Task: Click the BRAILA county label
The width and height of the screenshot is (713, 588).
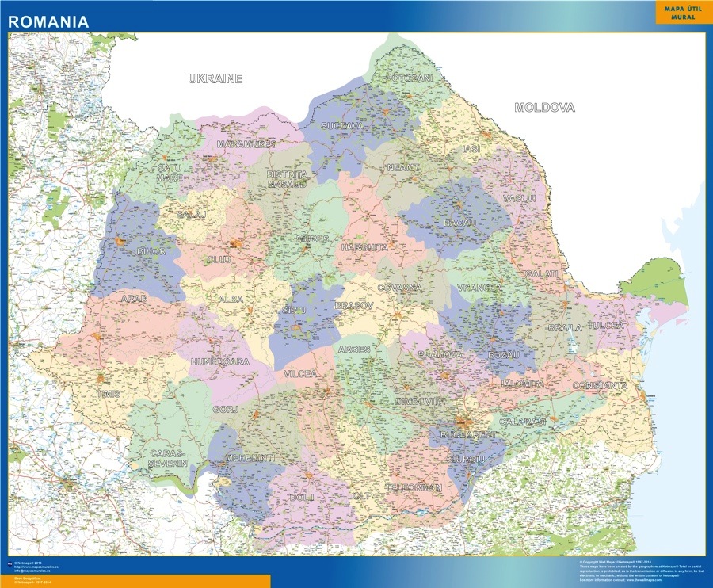Action: tap(565, 328)
